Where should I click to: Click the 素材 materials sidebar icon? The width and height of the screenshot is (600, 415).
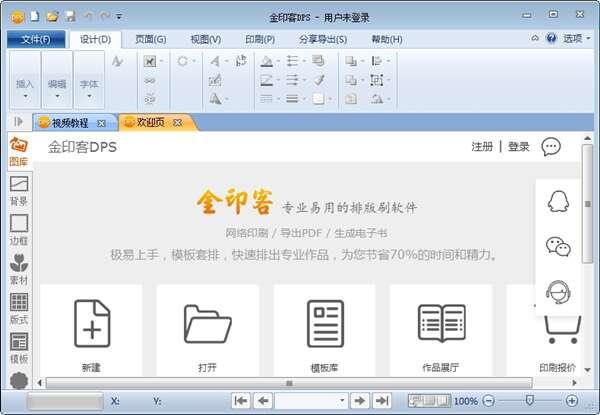click(x=18, y=268)
